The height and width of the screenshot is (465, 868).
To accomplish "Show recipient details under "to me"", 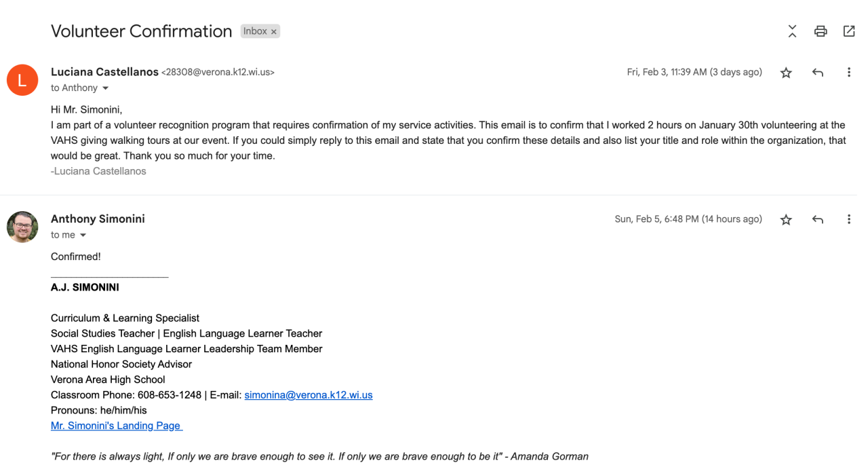I will point(83,236).
